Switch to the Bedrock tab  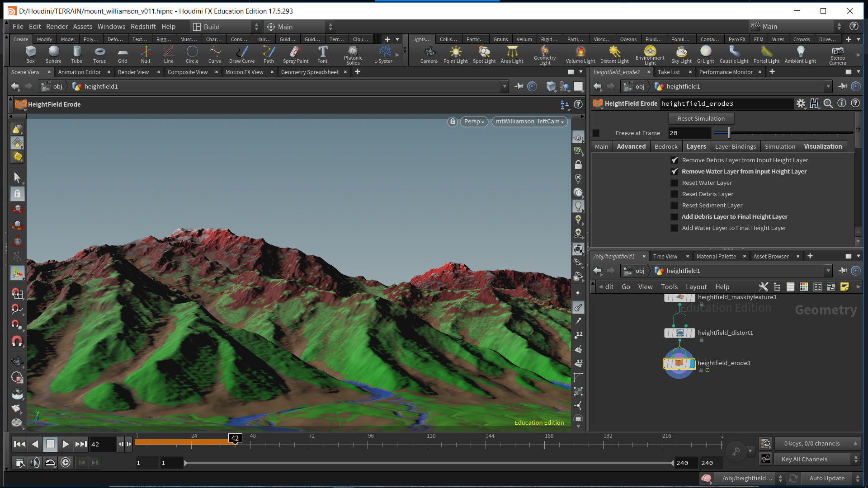666,146
